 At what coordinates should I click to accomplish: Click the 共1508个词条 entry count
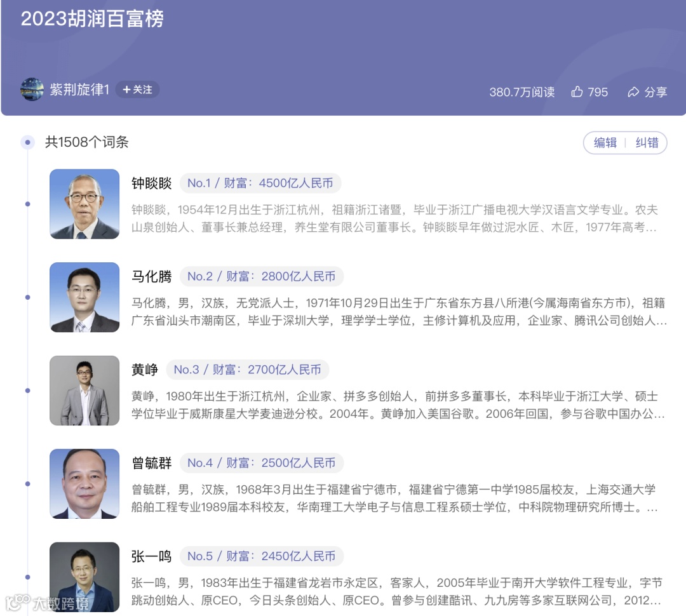(86, 142)
